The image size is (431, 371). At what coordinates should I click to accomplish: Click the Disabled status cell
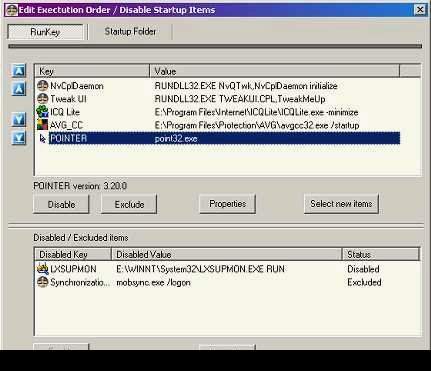click(x=363, y=269)
